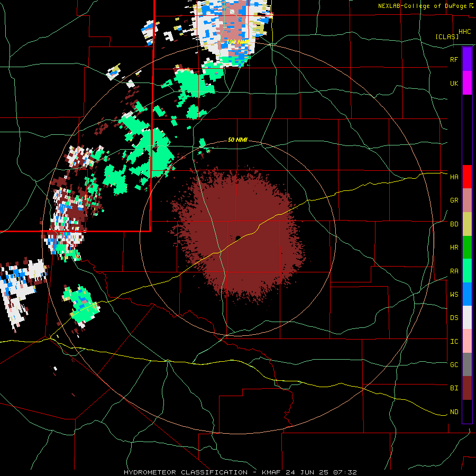Click the GR dusty-pink legend swatch
The width and height of the screenshot is (476, 476).
(x=467, y=200)
